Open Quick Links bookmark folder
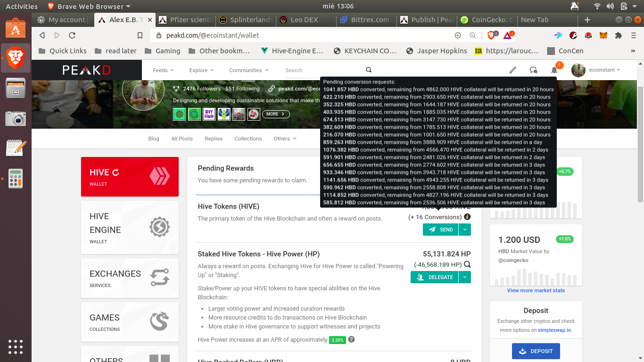 [x=62, y=51]
